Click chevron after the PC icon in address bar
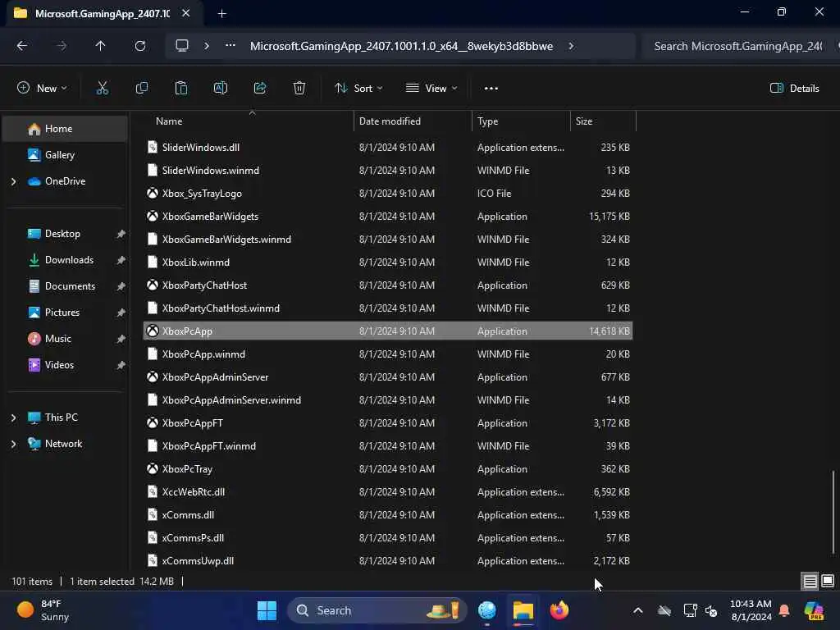Viewport: 840px width, 630px height. [206, 46]
